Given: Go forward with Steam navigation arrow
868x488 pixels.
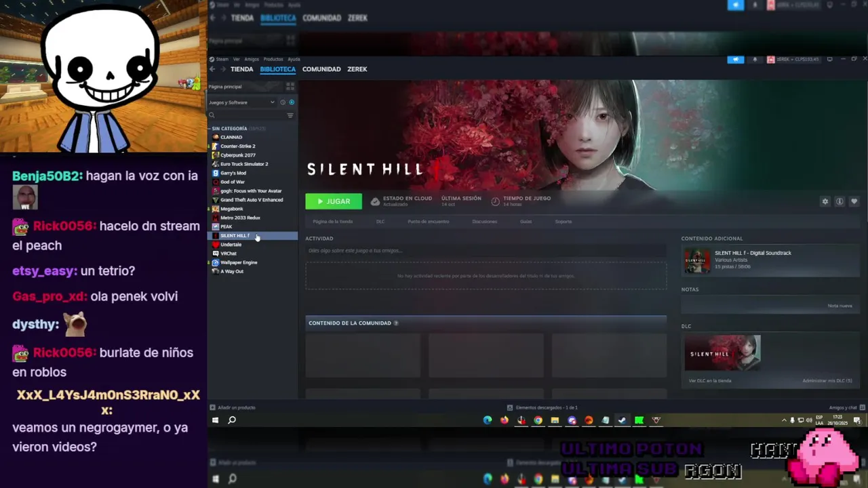Looking at the screenshot, I should [x=222, y=69].
